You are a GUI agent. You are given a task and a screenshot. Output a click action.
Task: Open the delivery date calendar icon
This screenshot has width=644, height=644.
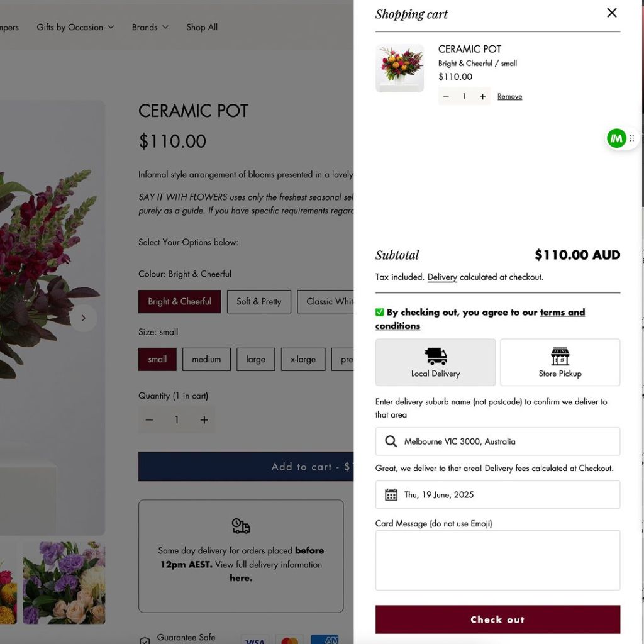(391, 495)
